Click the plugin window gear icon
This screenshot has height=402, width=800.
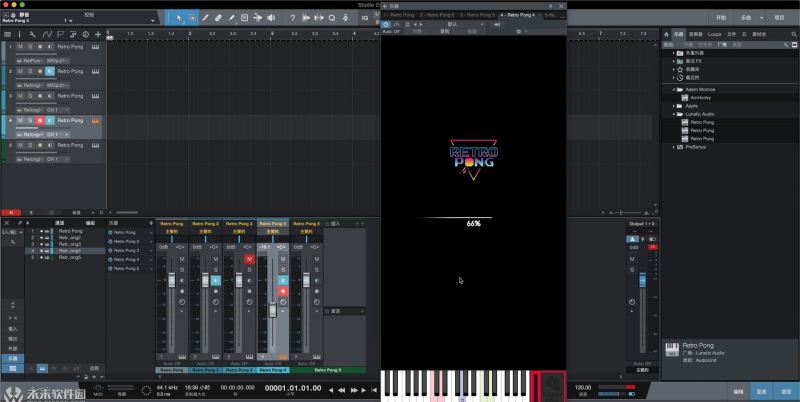(x=518, y=32)
